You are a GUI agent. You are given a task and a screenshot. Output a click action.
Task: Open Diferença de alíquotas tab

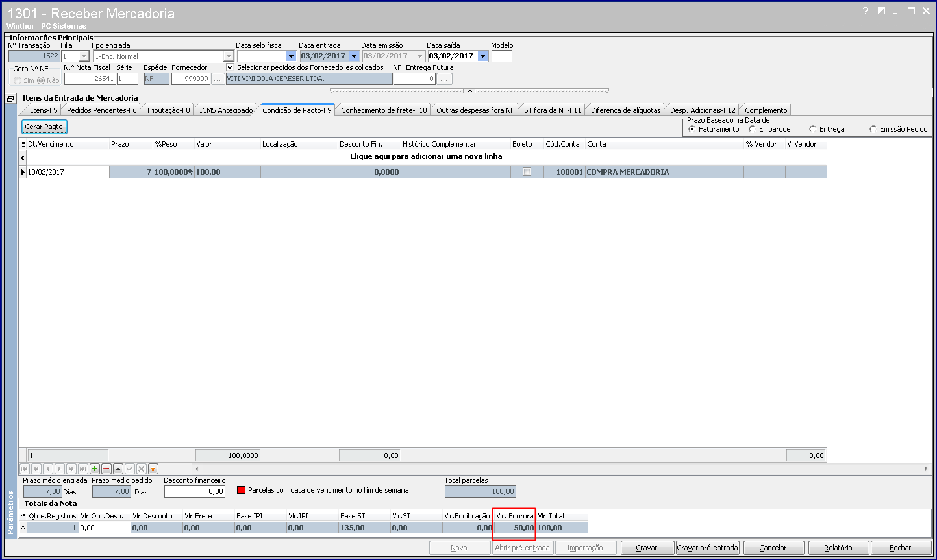pos(625,110)
